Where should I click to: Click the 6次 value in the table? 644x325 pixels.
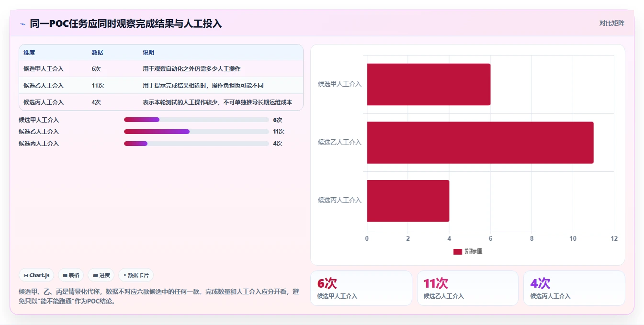(96, 69)
